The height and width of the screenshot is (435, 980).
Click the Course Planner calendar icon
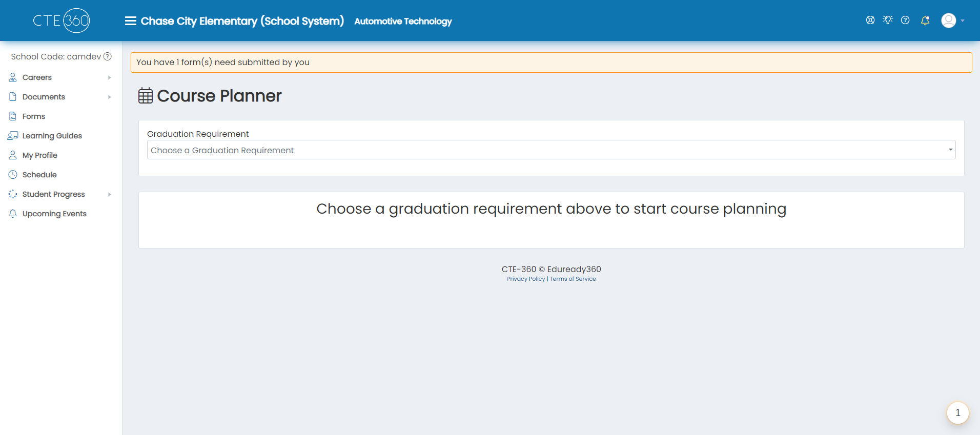pyautogui.click(x=146, y=96)
